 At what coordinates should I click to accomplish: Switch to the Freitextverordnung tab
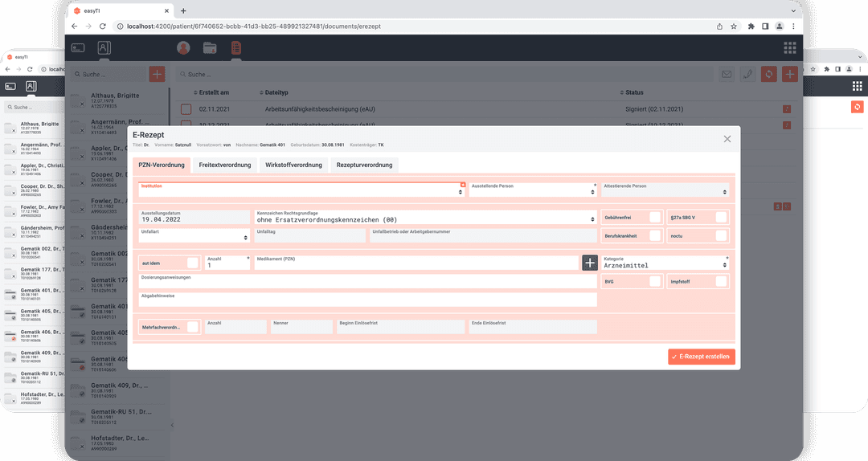(224, 165)
